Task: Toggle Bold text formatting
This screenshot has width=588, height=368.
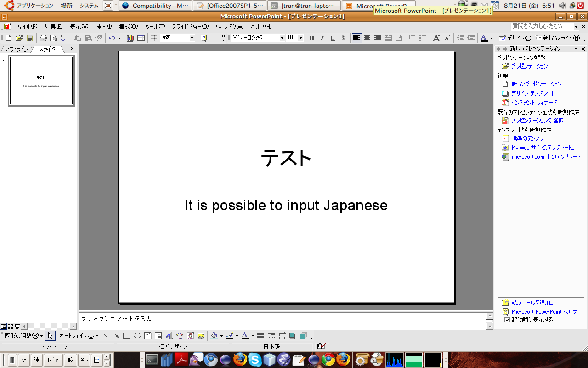Action: 311,38
